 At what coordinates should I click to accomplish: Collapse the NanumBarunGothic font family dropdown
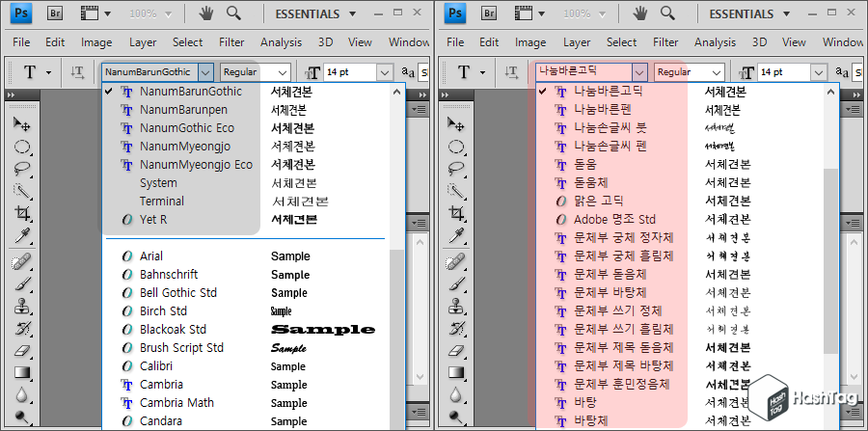click(206, 72)
